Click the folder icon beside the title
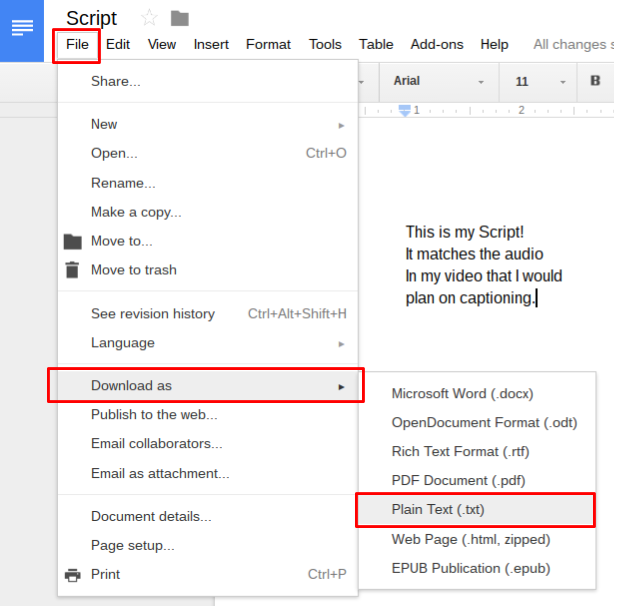The height and width of the screenshot is (607, 631). pyautogui.click(x=179, y=19)
